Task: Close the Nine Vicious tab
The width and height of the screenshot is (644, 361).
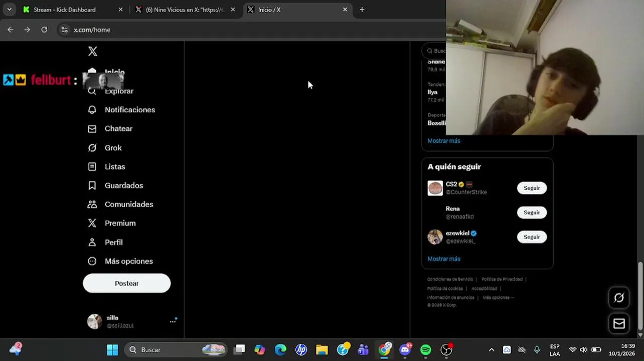Action: tap(233, 10)
